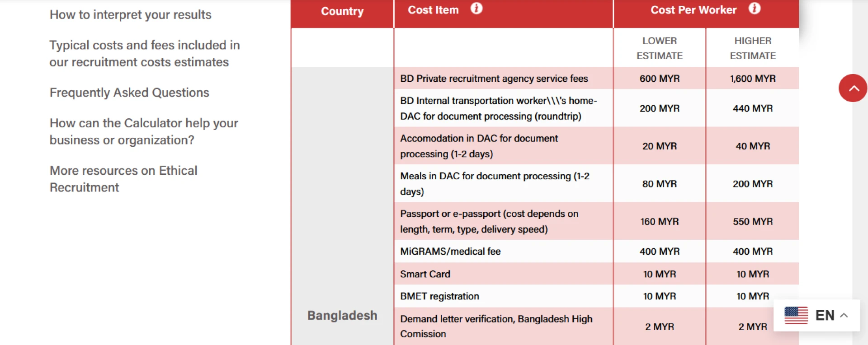Screen dimensions: 868x345
Task: Open Typical costs and fees section
Action: tap(145, 53)
